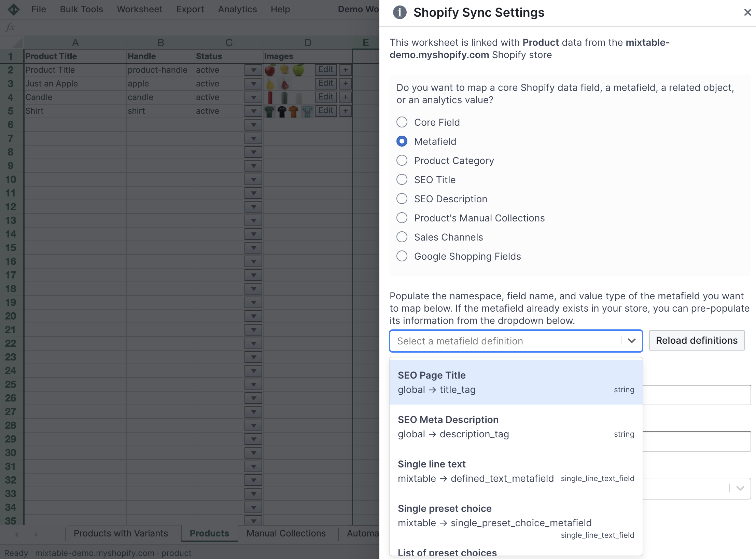756x559 pixels.
Task: Click the Reload definitions button
Action: point(697,340)
